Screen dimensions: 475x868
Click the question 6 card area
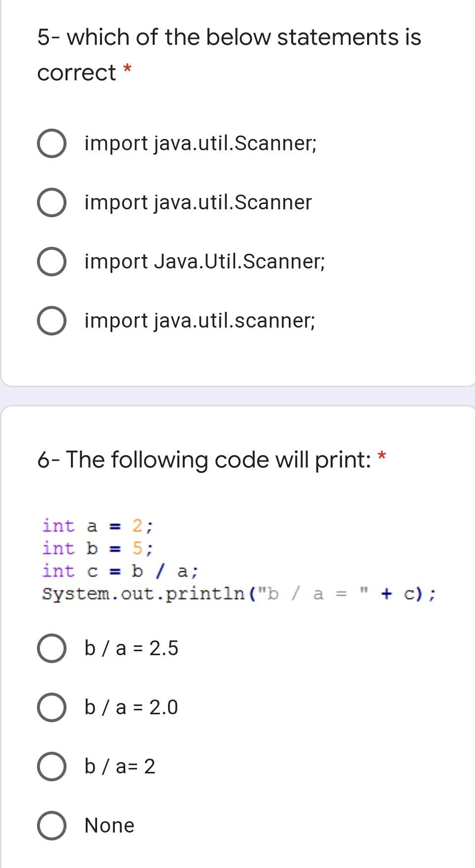237,640
